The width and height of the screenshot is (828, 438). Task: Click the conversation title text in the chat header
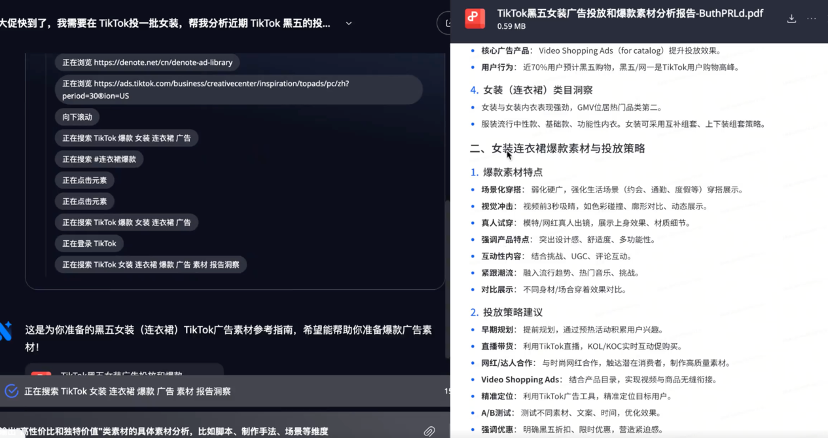pos(165,23)
